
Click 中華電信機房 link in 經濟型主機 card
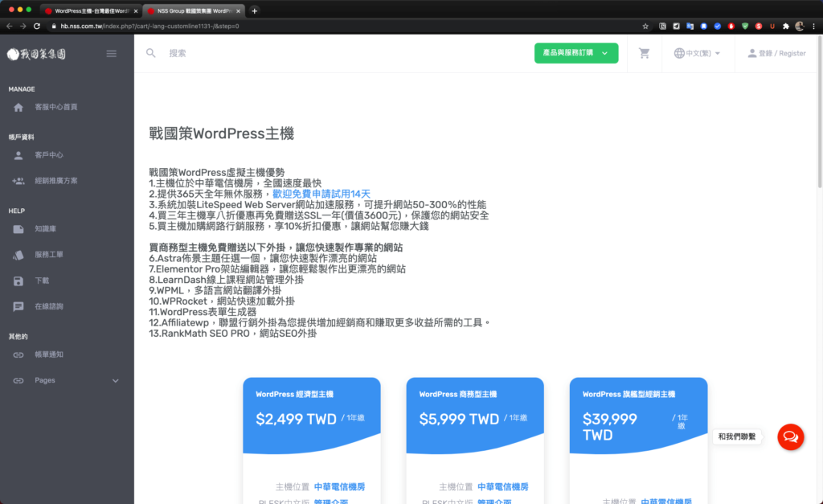tap(340, 486)
